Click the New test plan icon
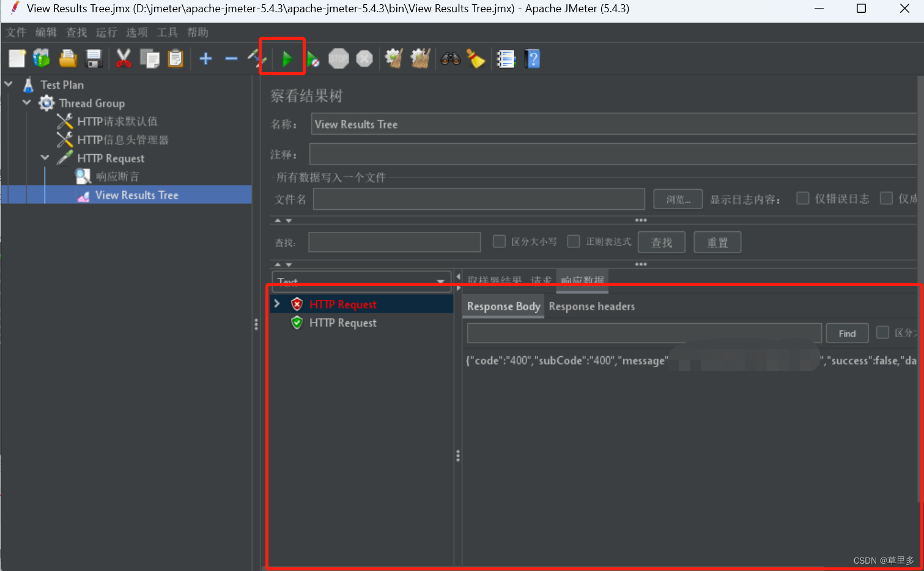 (x=17, y=59)
